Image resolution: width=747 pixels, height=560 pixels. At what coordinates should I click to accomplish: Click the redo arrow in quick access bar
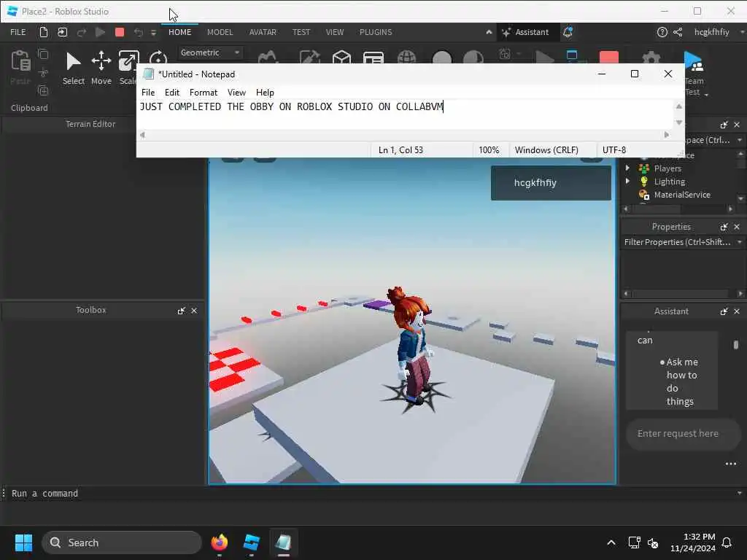tap(82, 32)
